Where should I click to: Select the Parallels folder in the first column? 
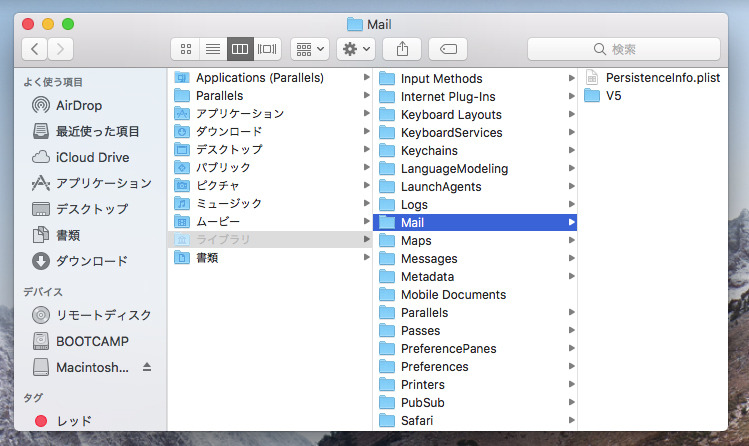[x=271, y=96]
